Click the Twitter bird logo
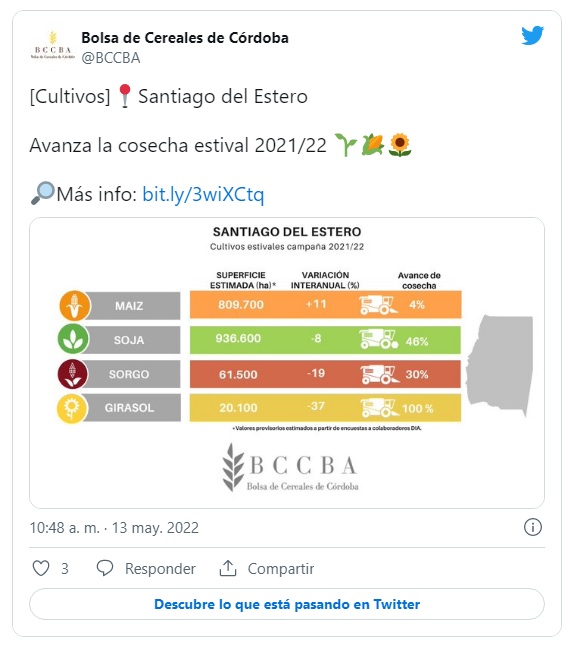 pos(532,35)
